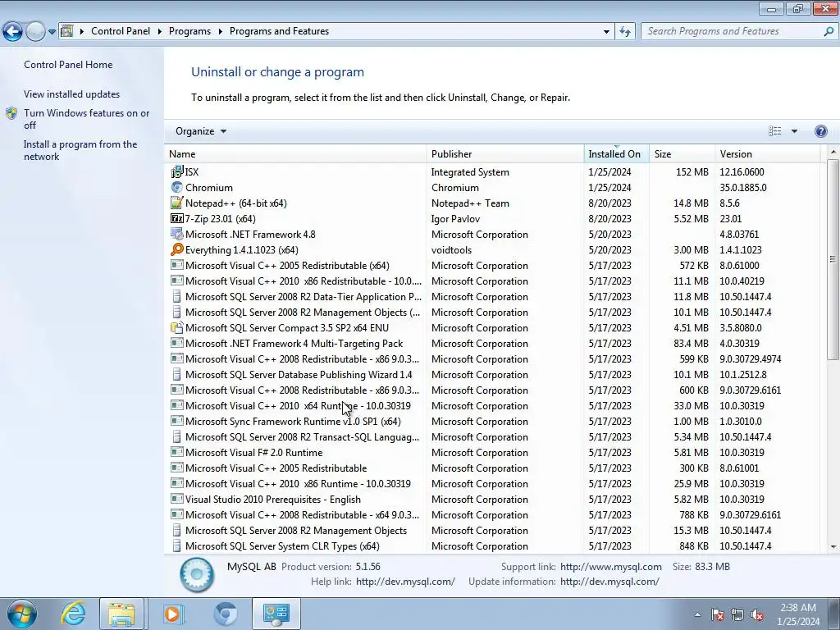Open Windows Explorer from the taskbar

click(x=121, y=614)
